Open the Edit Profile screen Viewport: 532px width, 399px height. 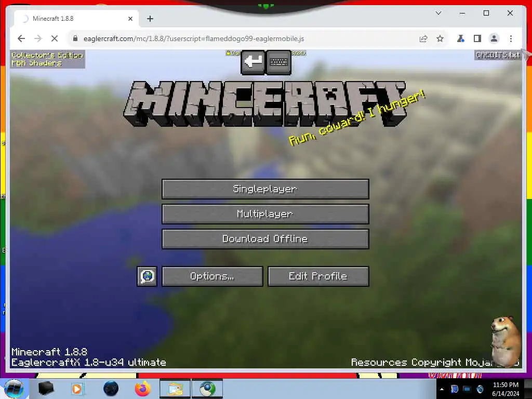tap(318, 276)
